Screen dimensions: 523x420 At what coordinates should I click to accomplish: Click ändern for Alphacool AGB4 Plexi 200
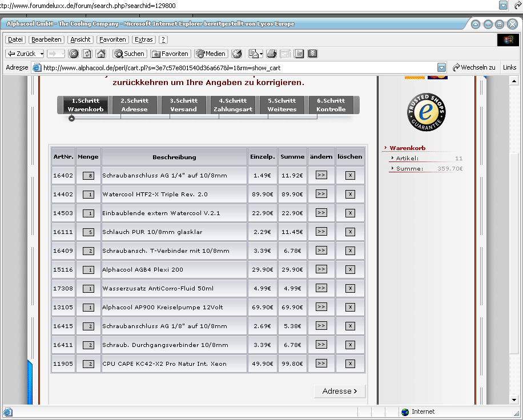321,269
